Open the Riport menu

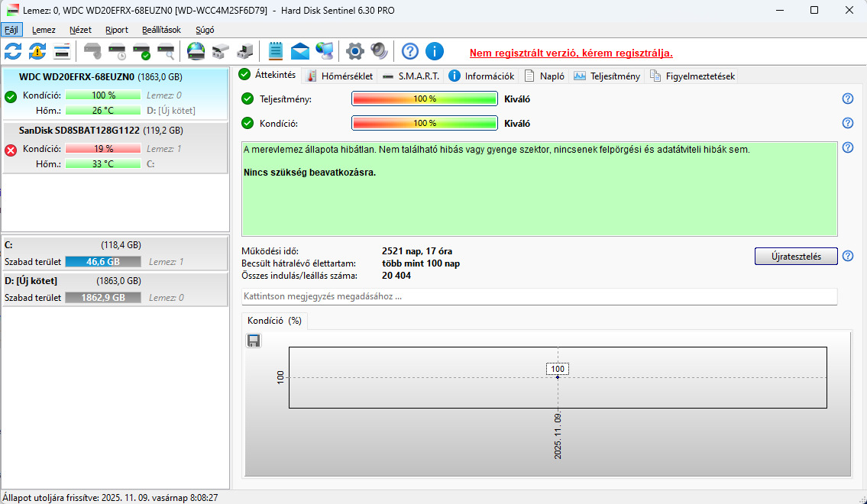117,30
